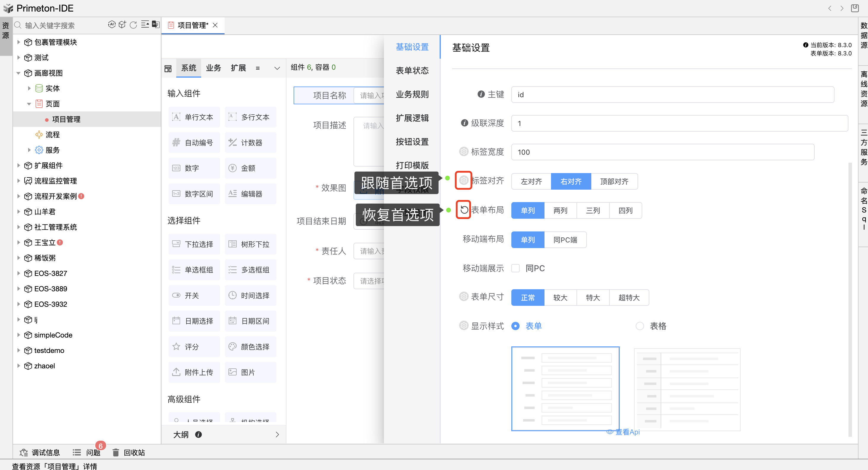Click the follow preference icon beside 标签对齐
Screen dimensions: 868x470
[x=464, y=180]
